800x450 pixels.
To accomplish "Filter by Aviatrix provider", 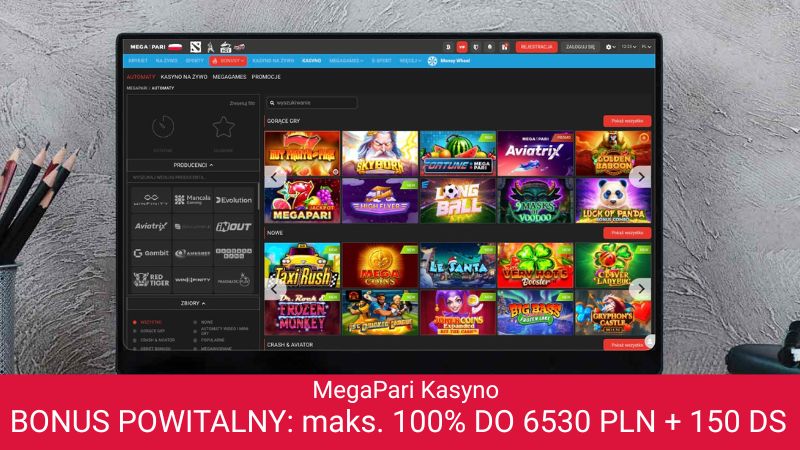I will [x=151, y=226].
